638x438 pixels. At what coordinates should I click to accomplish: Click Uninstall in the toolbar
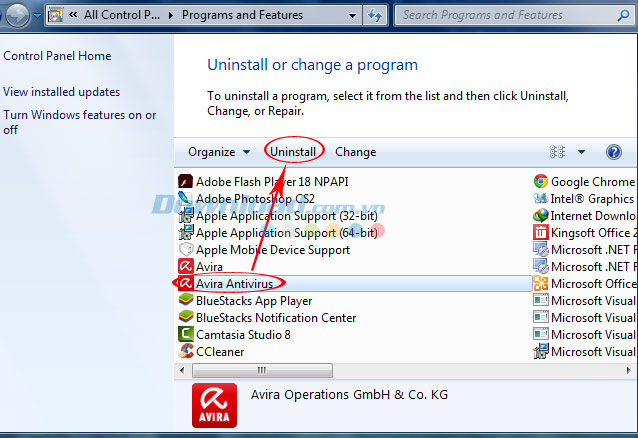[293, 152]
